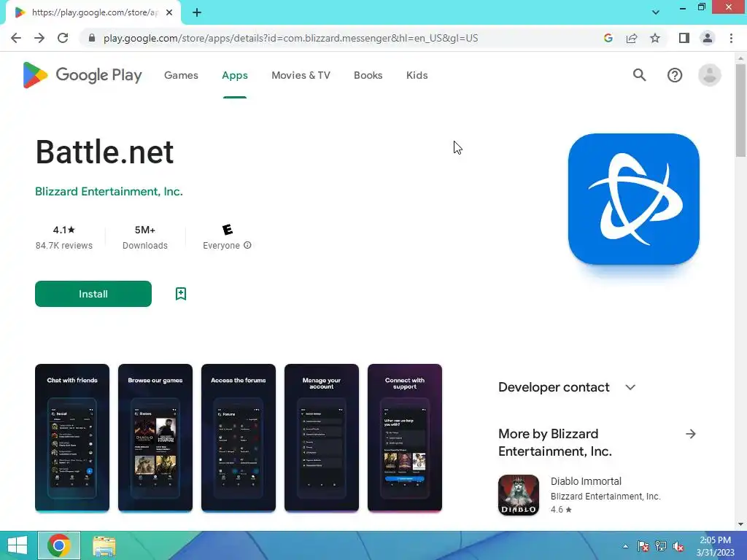Open File Explorer from the taskbar
Screen dimensions: 747x560
[104, 545]
